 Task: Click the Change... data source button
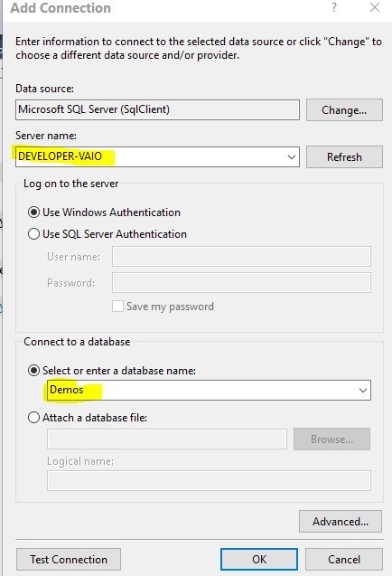click(x=344, y=109)
